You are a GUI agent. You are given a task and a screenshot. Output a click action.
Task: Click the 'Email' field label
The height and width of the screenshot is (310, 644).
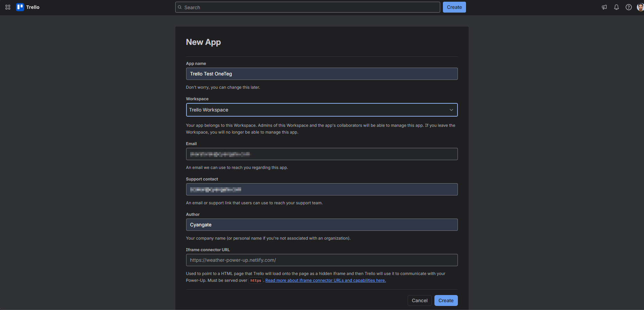pos(191,144)
